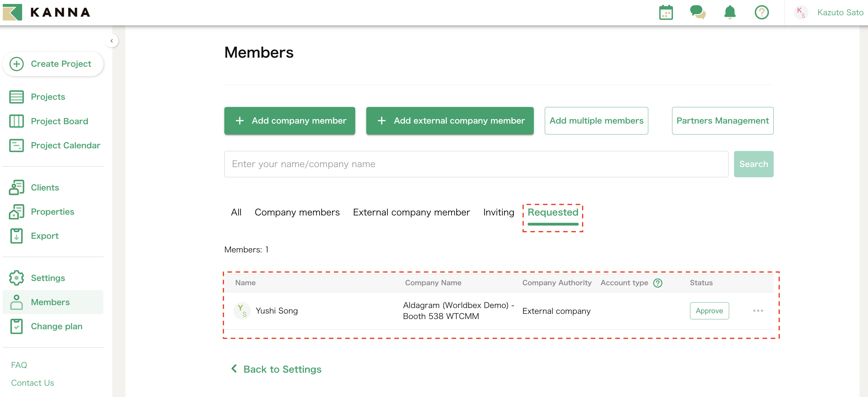Select the Company members tab

pos(297,212)
